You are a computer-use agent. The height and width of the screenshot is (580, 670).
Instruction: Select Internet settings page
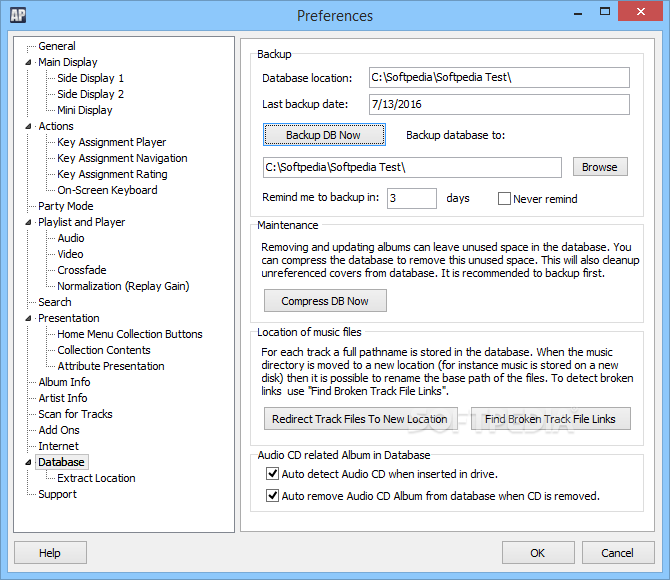point(59,446)
